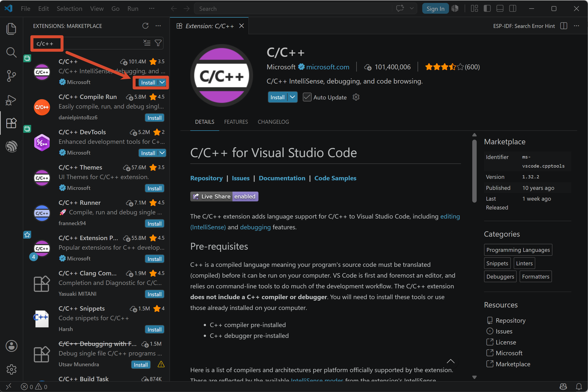Toggle the bottom panel
The image size is (588, 392).
coord(500,9)
